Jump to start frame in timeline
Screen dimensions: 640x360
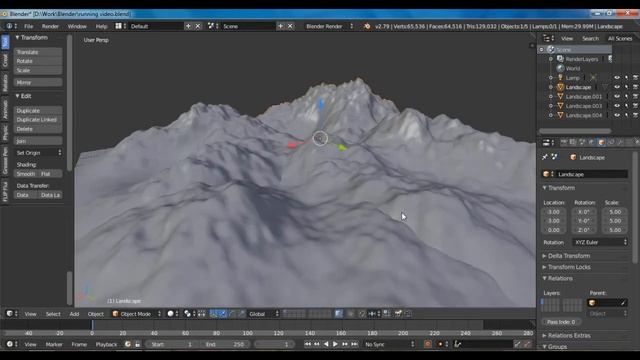307,344
